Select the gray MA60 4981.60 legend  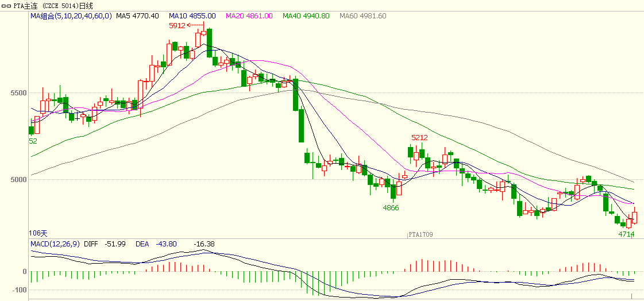click(x=363, y=16)
